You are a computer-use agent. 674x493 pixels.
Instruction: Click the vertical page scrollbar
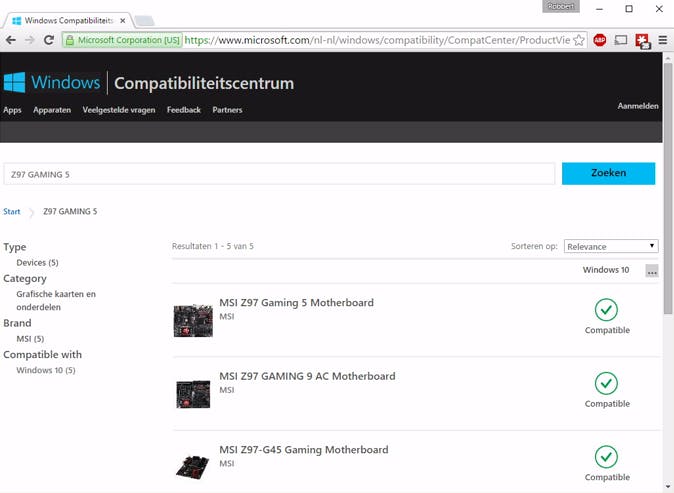click(x=668, y=189)
